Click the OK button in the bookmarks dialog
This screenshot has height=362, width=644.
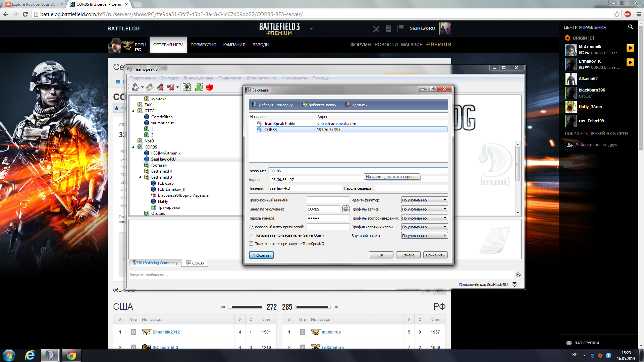pyautogui.click(x=381, y=255)
